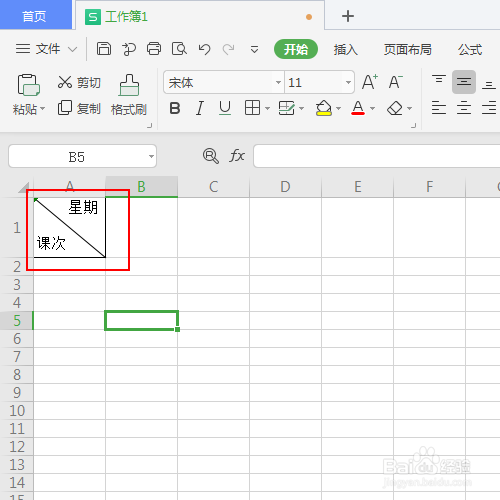Copy selection with 复制
Viewport: 500px width, 500px height.
click(x=79, y=108)
